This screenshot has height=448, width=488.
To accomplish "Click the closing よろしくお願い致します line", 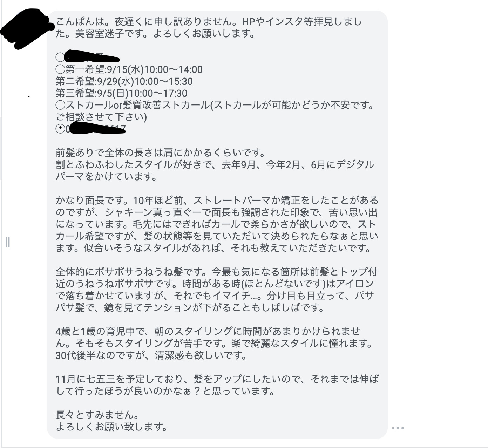I will pyautogui.click(x=111, y=427).
